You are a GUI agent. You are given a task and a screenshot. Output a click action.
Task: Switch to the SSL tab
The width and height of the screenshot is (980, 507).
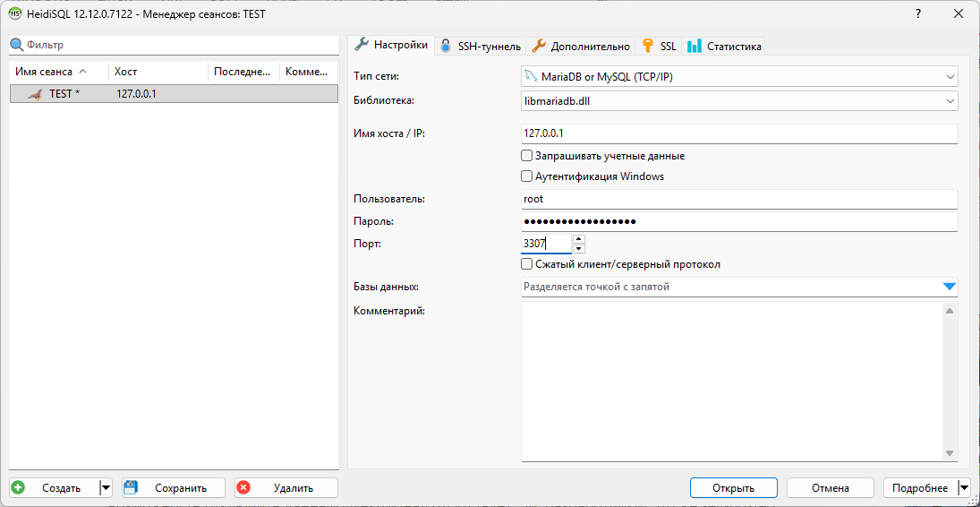659,46
